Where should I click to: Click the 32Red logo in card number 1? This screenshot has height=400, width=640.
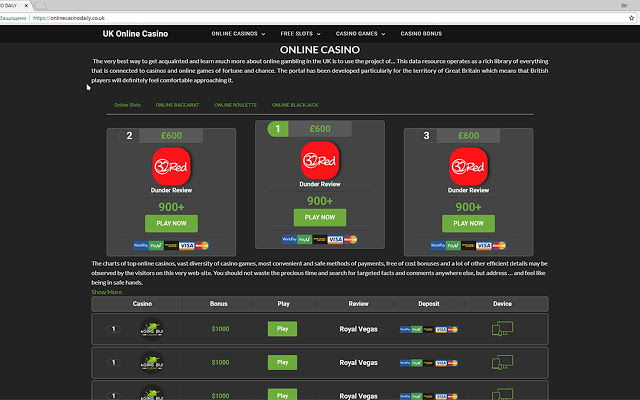tap(320, 160)
